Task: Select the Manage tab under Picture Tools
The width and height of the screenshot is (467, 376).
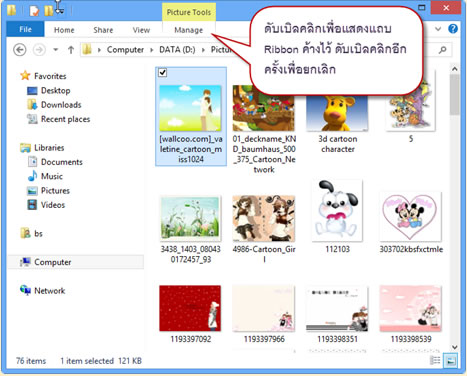Action: pyautogui.click(x=189, y=30)
